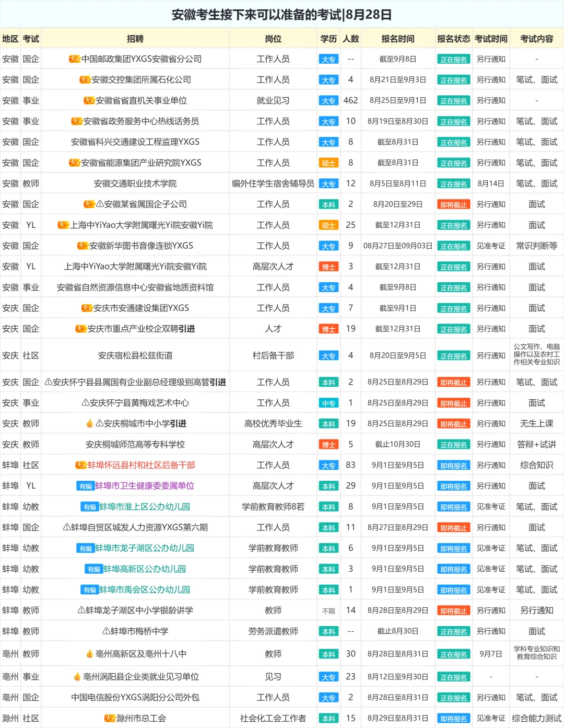Click the 即将截止 status in 安徽某省属国企子公司 row
Image resolution: width=564 pixels, height=728 pixels.
click(x=453, y=205)
